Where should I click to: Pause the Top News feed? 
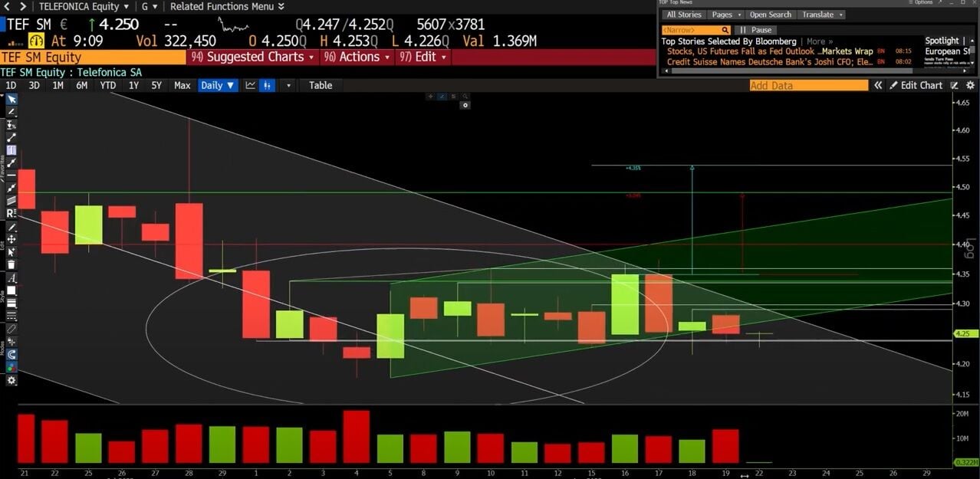(x=756, y=30)
